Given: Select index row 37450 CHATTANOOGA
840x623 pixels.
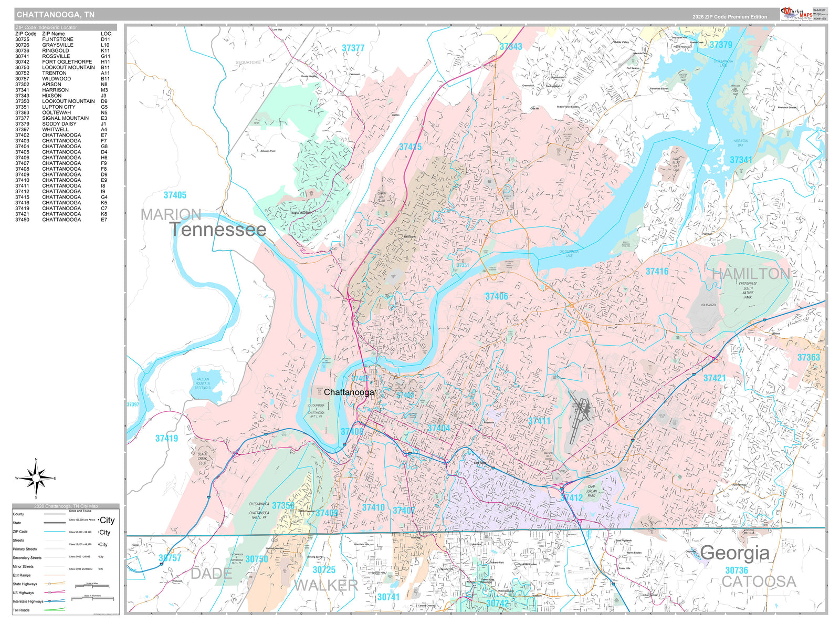Looking at the screenshot, I should pyautogui.click(x=63, y=220).
